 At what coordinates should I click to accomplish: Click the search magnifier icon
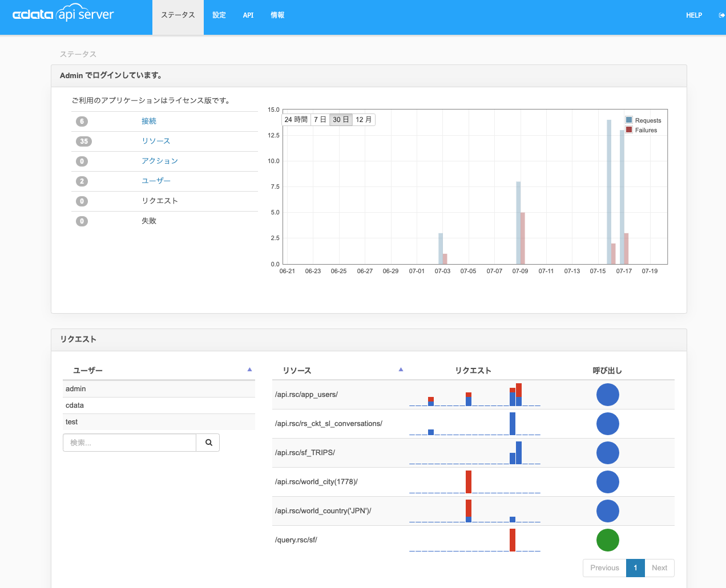tap(208, 442)
